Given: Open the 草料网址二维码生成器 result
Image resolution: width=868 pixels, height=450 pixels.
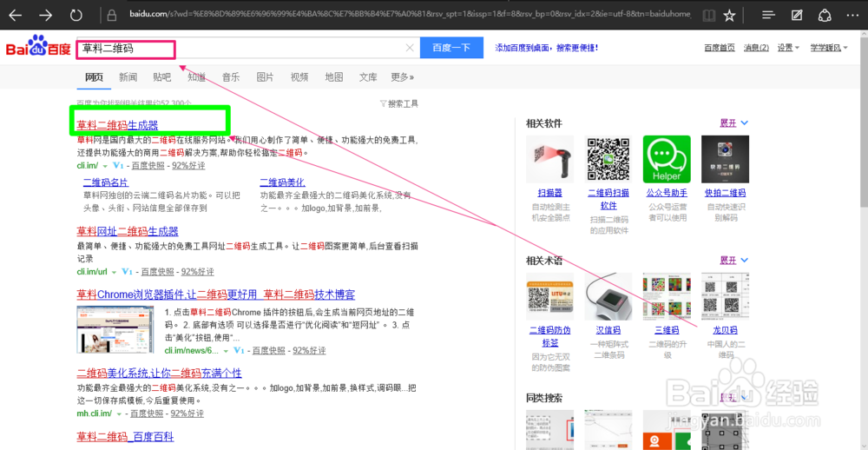Looking at the screenshot, I should (128, 231).
